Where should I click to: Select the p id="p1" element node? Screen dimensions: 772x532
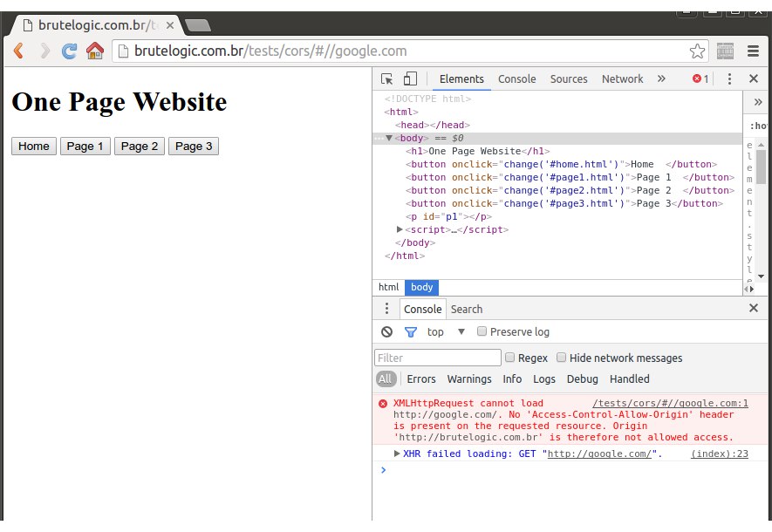(448, 217)
